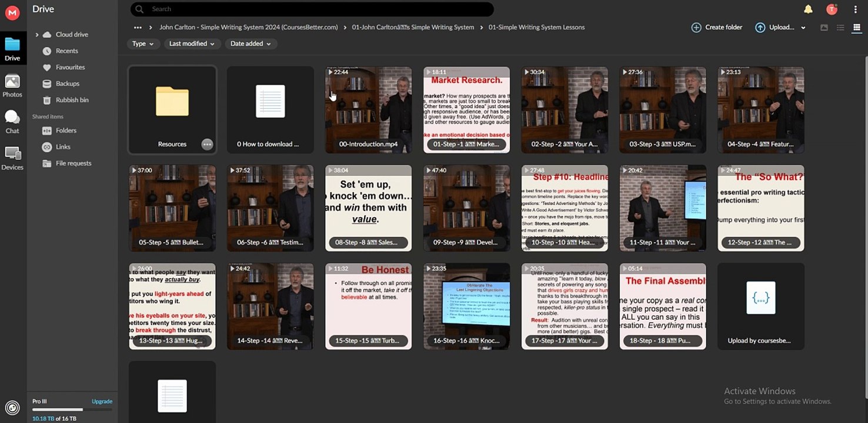Select the 10-Step -10 Headline video
Screen dimensions: 868x423
coord(565,208)
